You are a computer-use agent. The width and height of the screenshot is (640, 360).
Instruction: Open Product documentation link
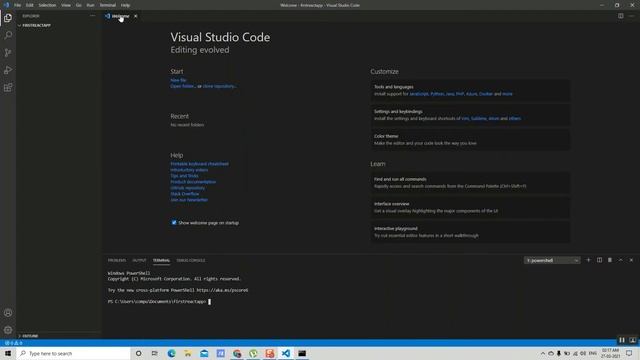[193, 182]
